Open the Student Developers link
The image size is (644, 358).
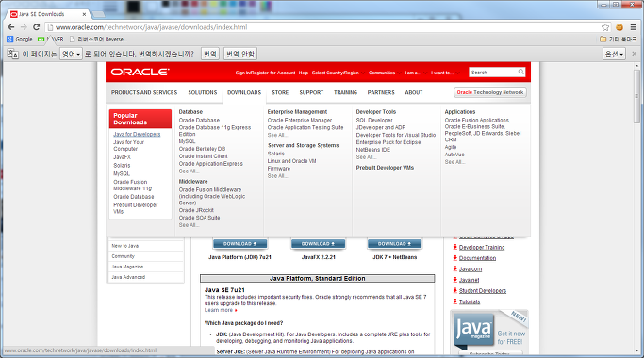pos(483,291)
